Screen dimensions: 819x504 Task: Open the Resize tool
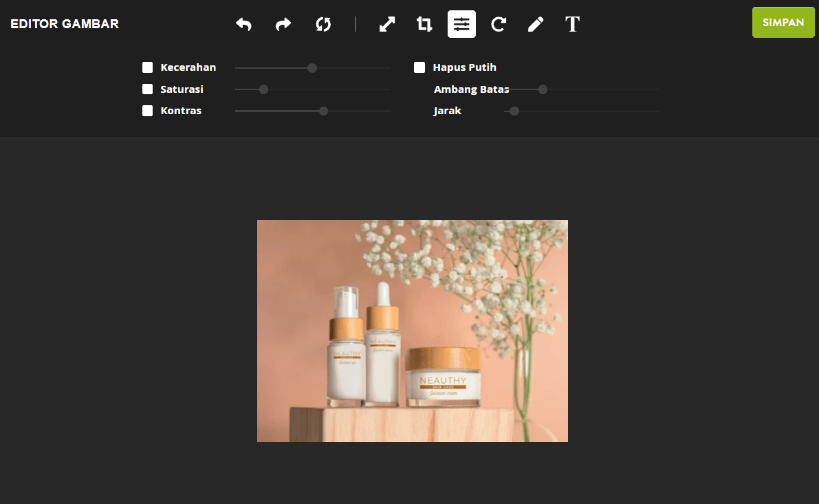tap(386, 23)
